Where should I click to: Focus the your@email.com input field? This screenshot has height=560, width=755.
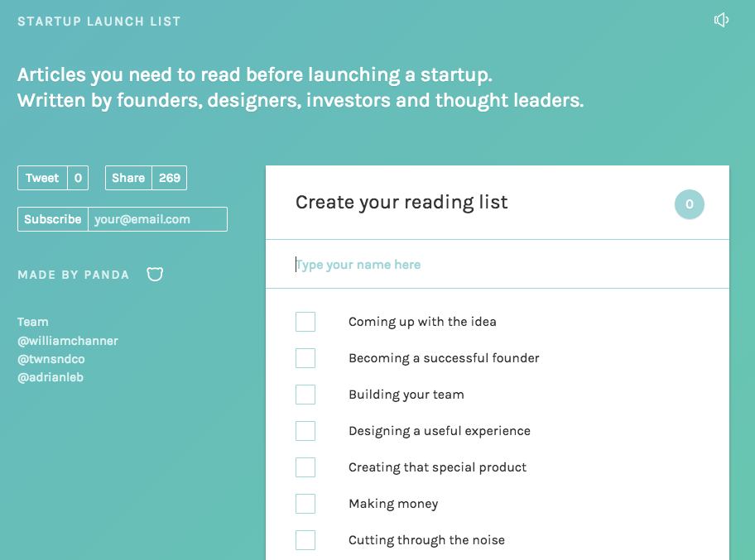coord(158,219)
